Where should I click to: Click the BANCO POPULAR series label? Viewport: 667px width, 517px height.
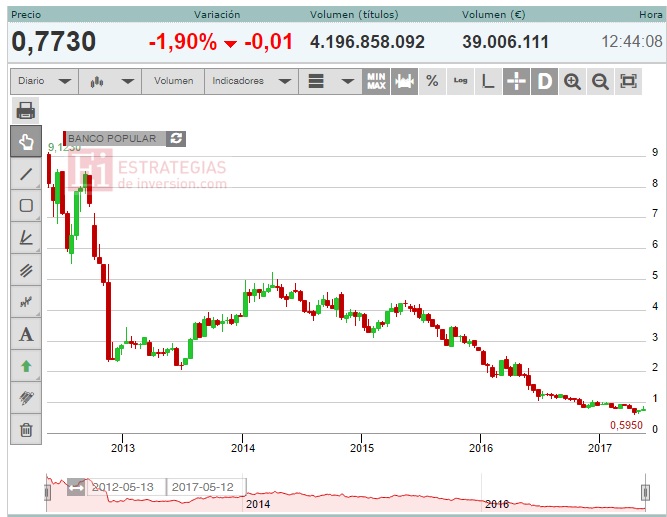[112, 139]
